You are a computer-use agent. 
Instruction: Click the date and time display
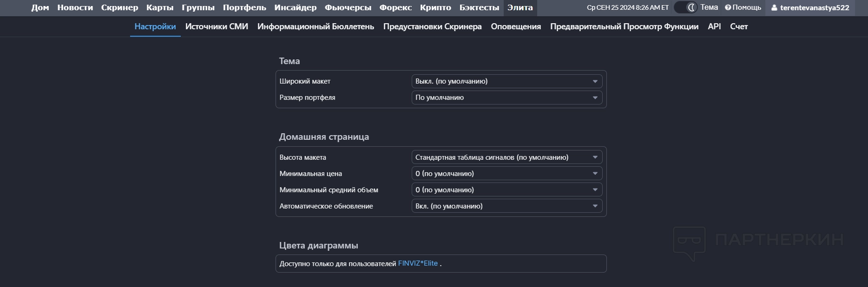[627, 7]
